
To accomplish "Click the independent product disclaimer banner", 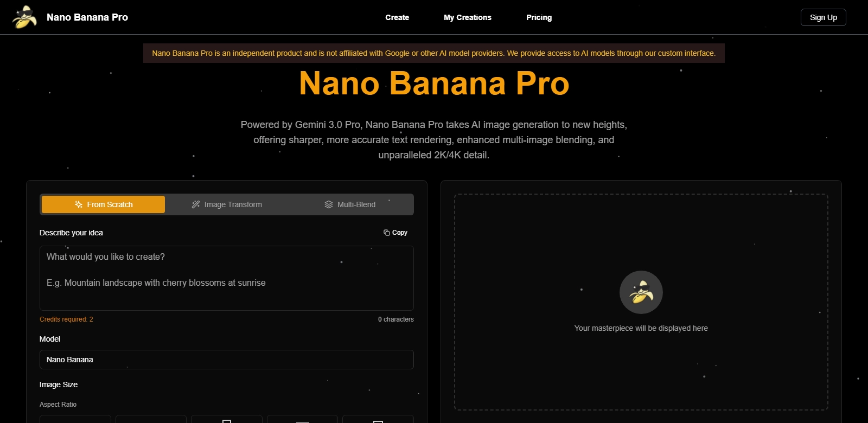I will coord(434,53).
